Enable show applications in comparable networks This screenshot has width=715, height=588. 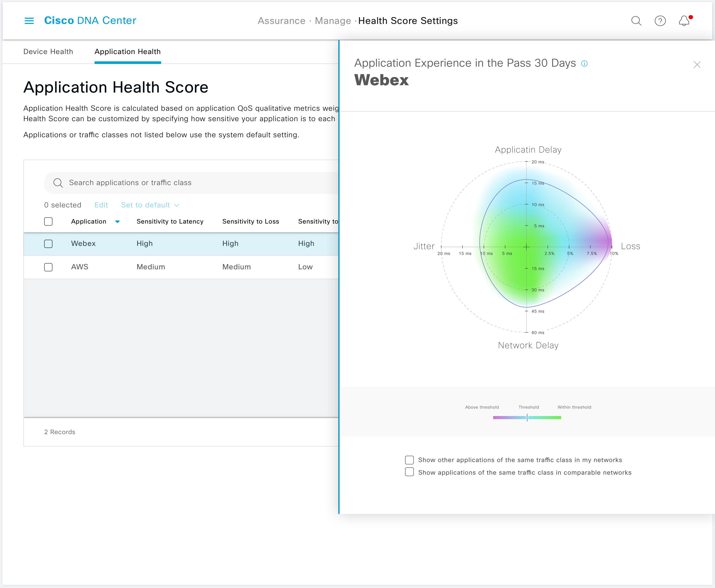409,472
